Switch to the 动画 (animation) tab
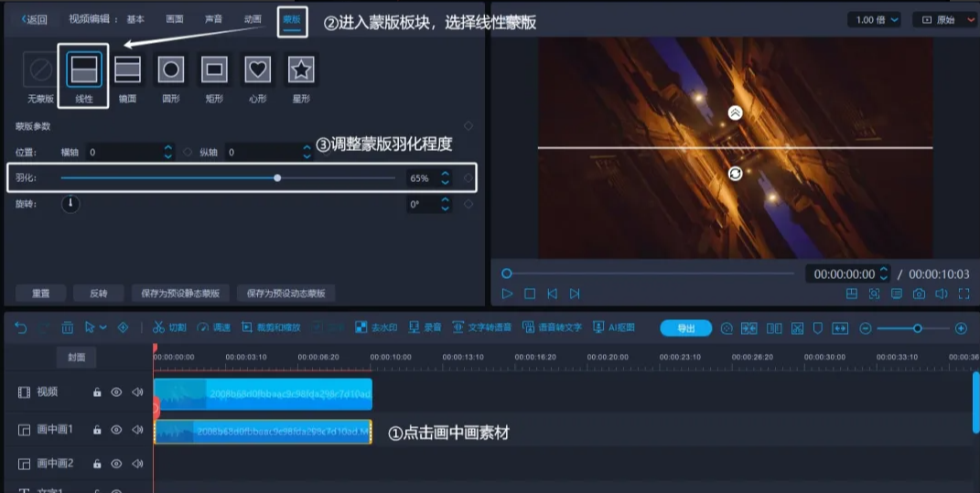Viewport: 980px width, 493px height. (x=253, y=19)
